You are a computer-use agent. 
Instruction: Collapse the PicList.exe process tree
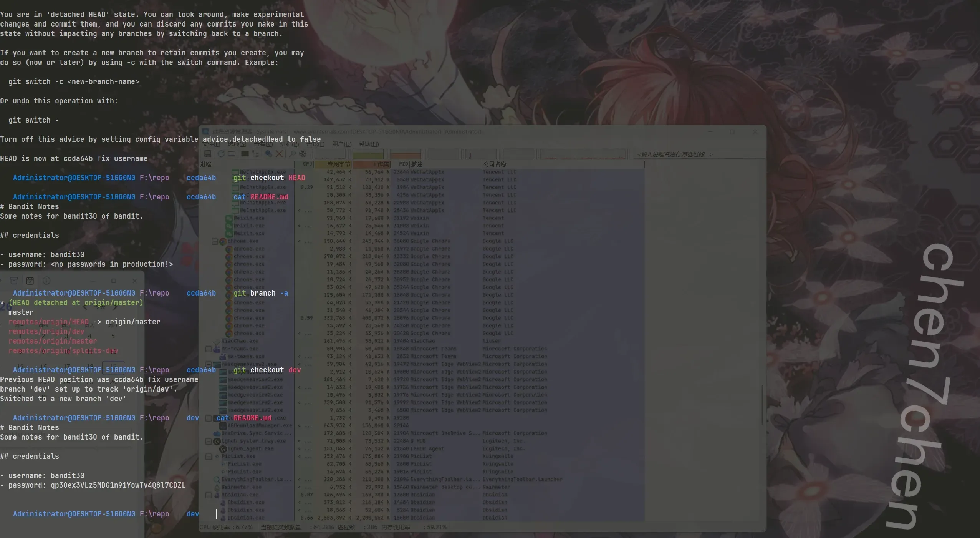tap(209, 457)
